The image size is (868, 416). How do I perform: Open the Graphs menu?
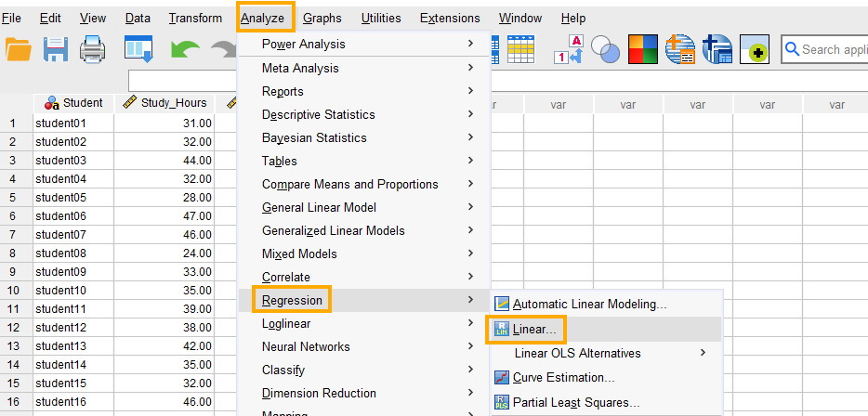point(322,19)
